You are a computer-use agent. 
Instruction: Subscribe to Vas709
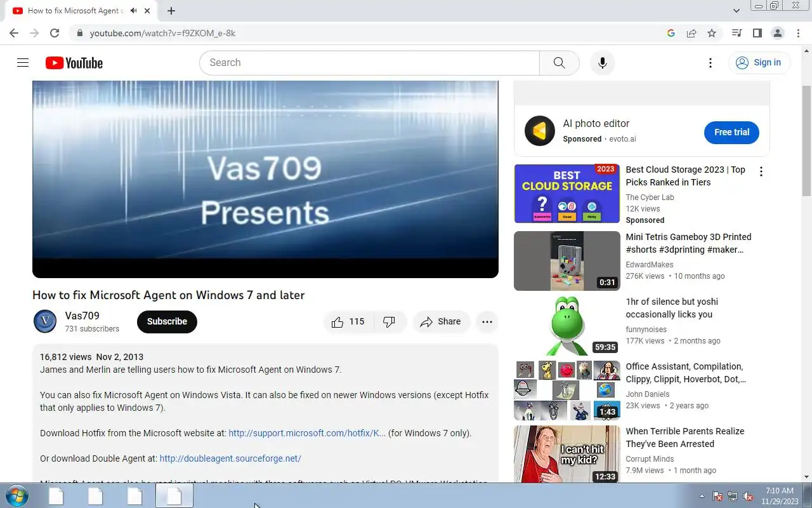(x=167, y=321)
